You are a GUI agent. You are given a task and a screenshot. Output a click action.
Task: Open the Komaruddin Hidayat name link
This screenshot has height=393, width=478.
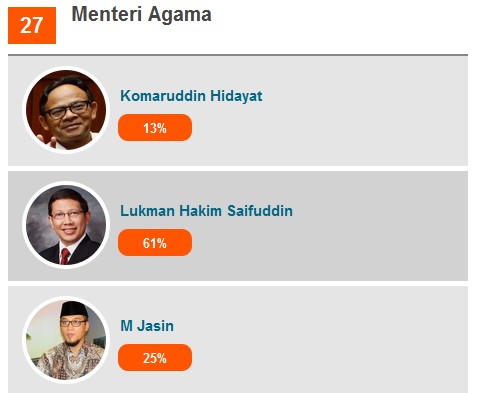(191, 96)
